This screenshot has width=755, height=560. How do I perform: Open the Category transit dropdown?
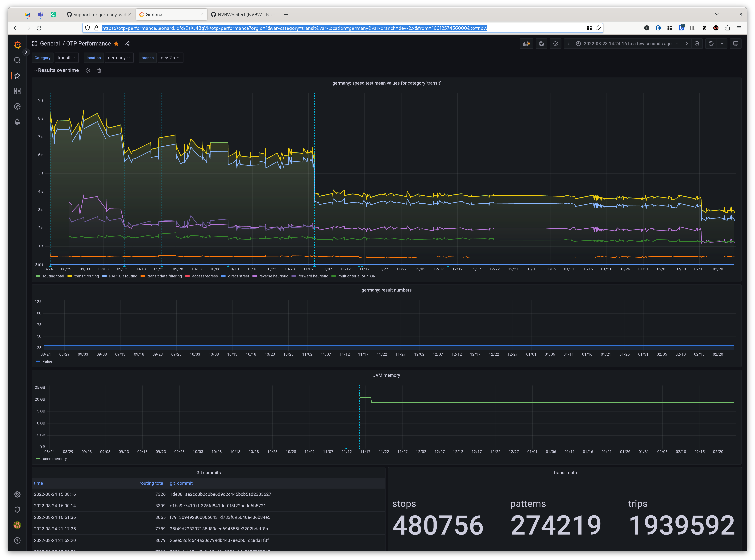[x=66, y=58]
